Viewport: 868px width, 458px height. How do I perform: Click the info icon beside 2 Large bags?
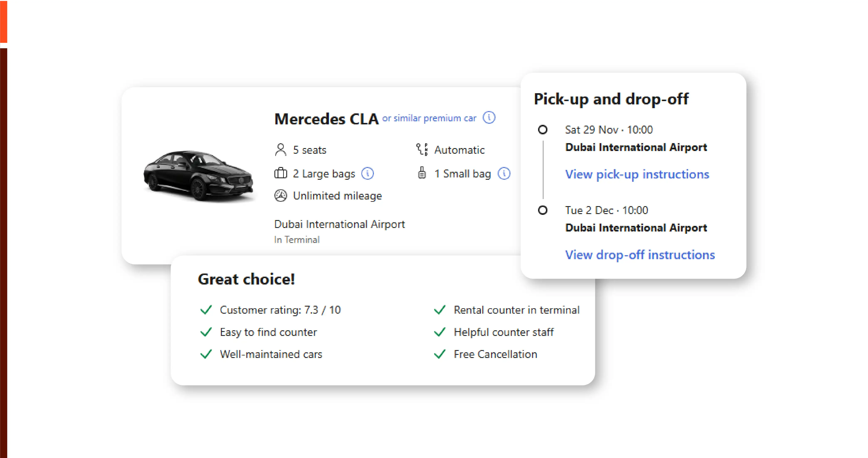367,173
